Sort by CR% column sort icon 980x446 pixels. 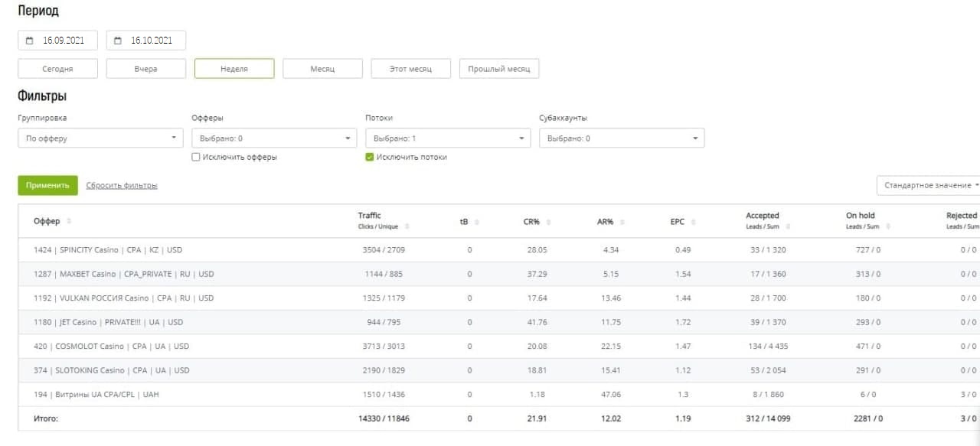tap(547, 222)
